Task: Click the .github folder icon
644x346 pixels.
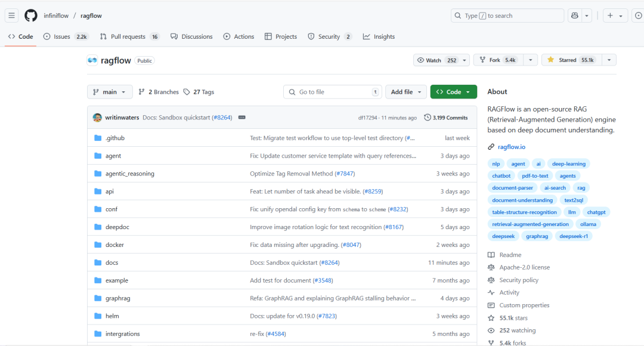Action: pyautogui.click(x=98, y=138)
